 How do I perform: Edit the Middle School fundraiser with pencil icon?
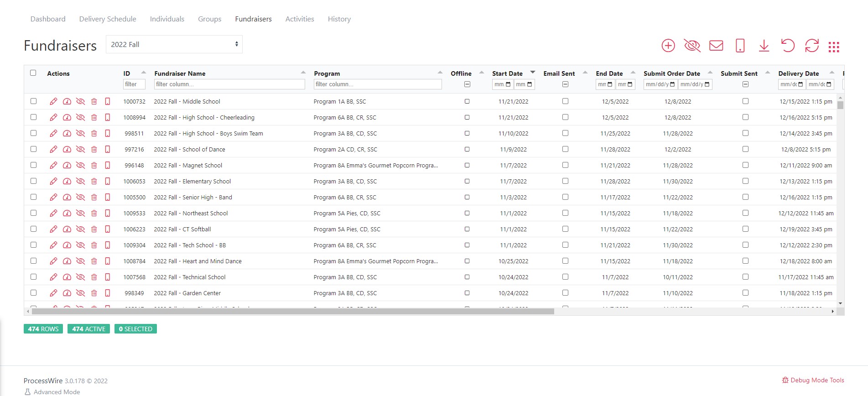53,101
